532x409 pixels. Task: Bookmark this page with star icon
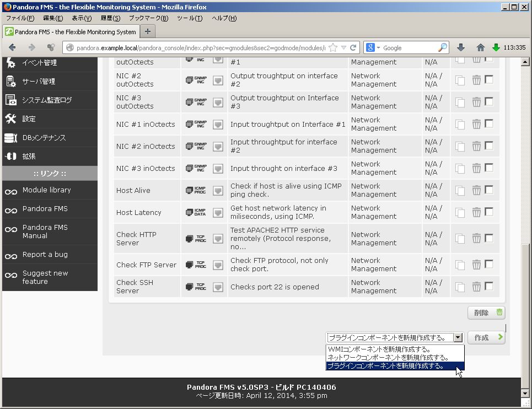[x=333, y=47]
